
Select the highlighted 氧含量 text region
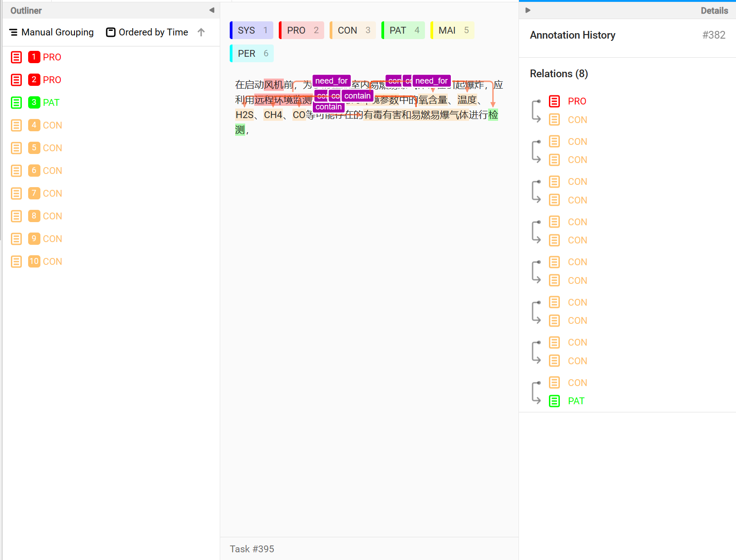click(x=433, y=100)
